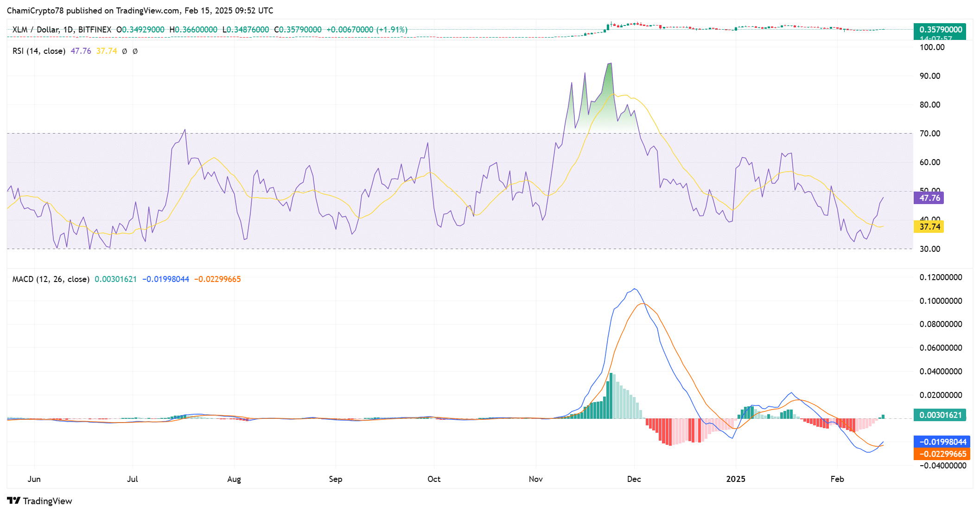Click the orange -0.02299665 signal axis tag
Image resolution: width=980 pixels, height=513 pixels.
pyautogui.click(x=942, y=454)
